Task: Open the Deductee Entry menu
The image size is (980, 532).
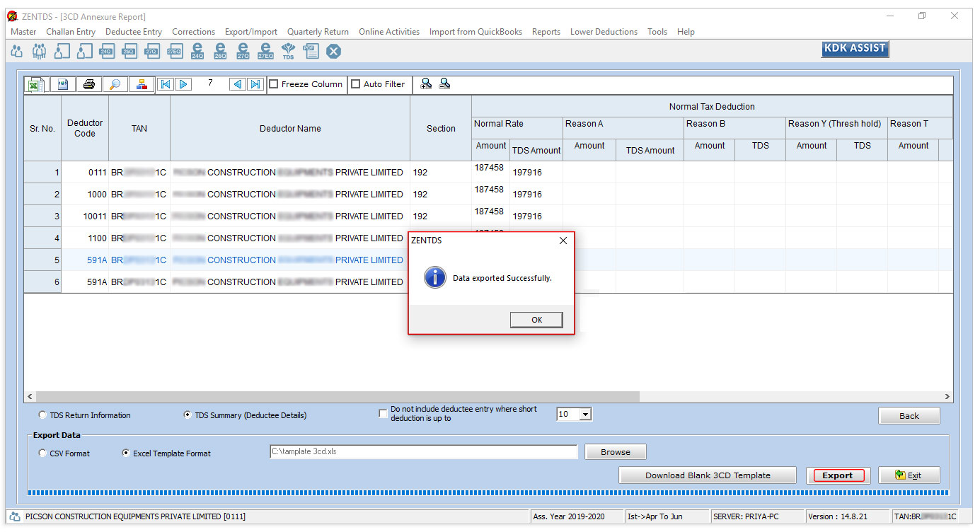Action: point(134,32)
